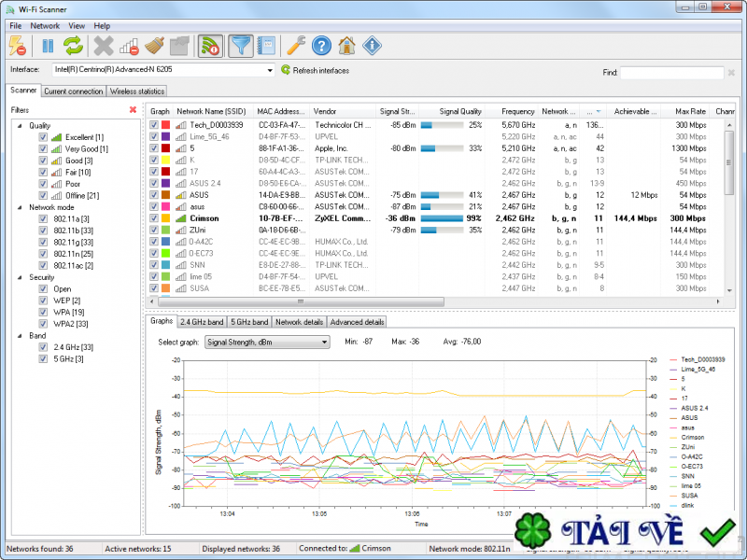747x560 pixels.
Task: Open the Network menu
Action: [45, 26]
